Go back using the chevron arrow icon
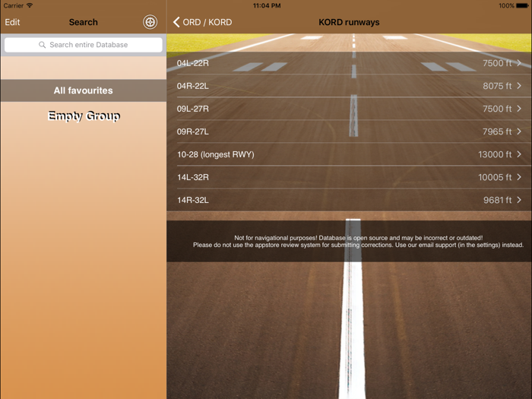 (176, 22)
